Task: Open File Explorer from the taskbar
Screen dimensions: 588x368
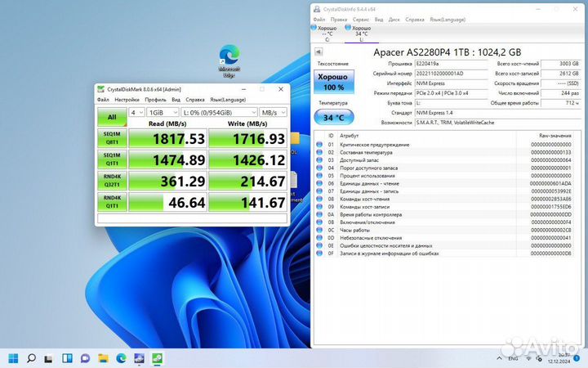Action: 103,358
